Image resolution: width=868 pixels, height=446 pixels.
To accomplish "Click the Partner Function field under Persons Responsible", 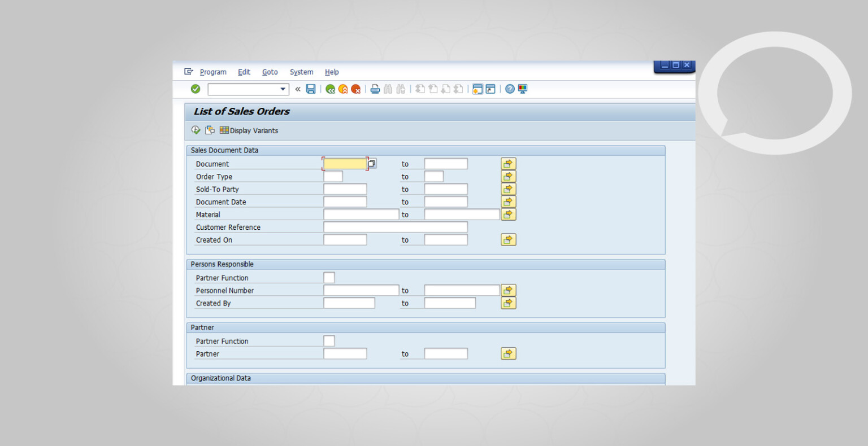I will 329,277.
